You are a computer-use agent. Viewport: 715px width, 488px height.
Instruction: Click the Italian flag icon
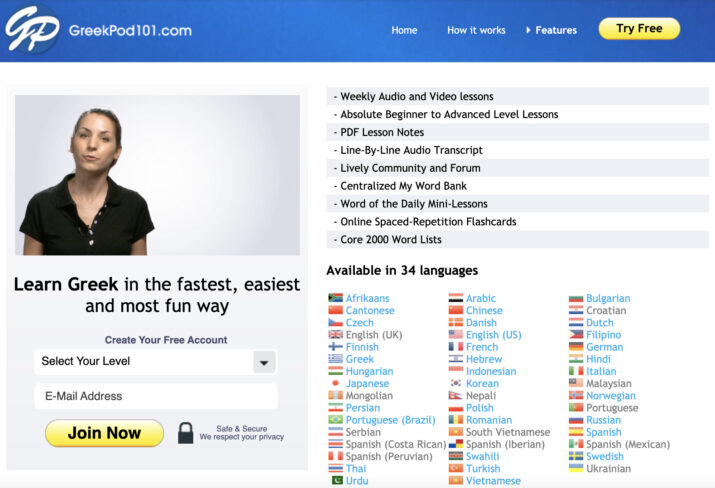576,371
